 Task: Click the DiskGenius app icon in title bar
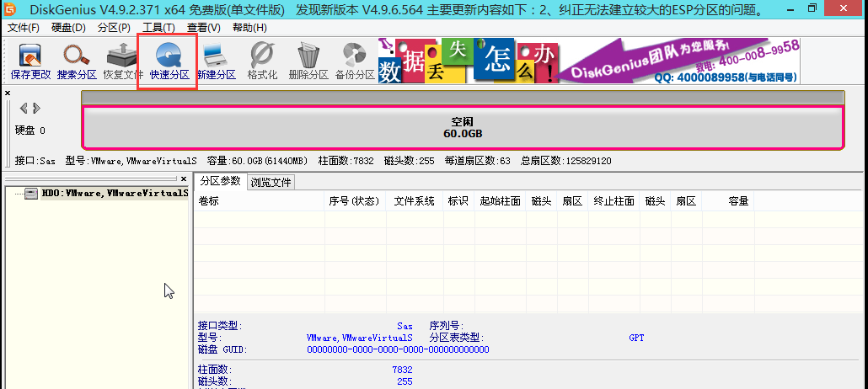pyautogui.click(x=10, y=10)
